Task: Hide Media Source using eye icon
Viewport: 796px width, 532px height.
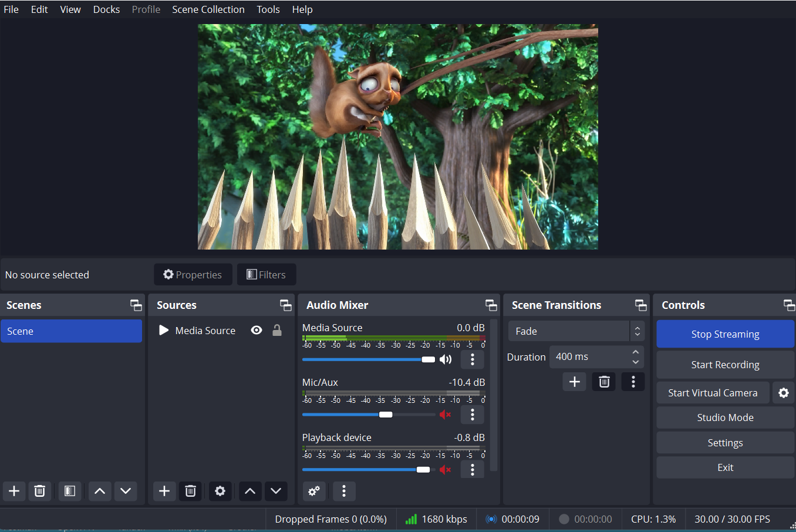Action: (257, 331)
